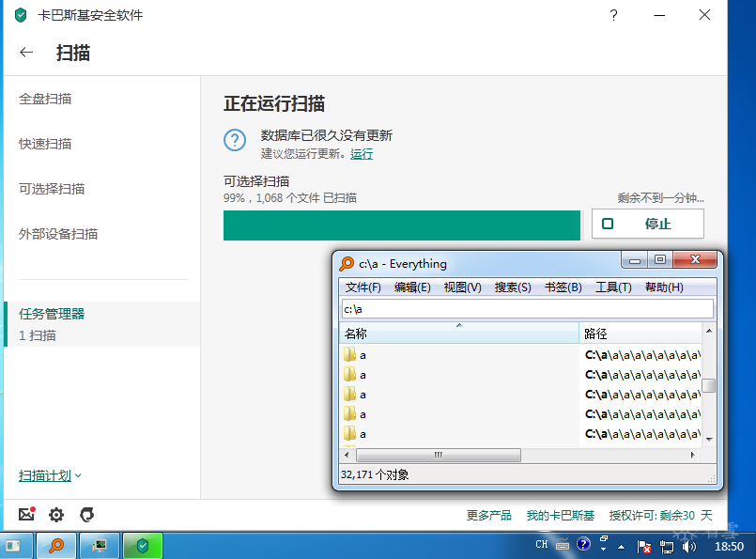The width and height of the screenshot is (756, 559).
Task: Focus the Everything search box containing c:\a
Action: point(528,309)
